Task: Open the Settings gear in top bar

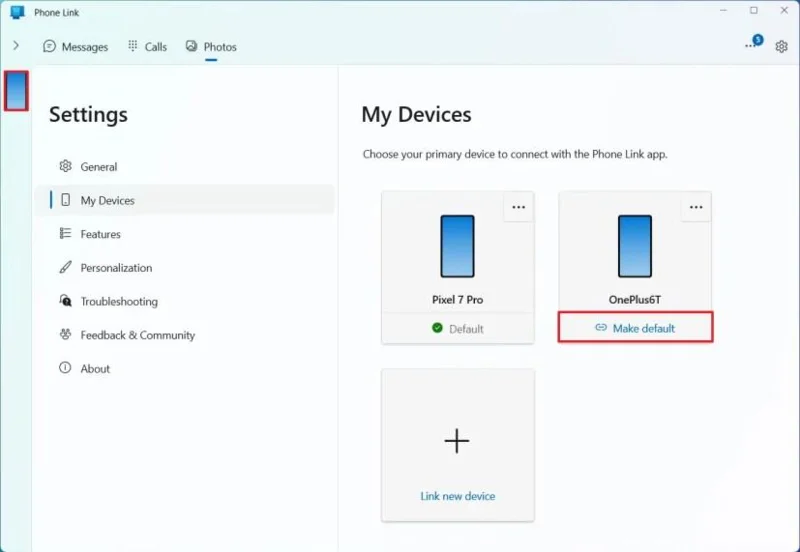Action: pyautogui.click(x=781, y=46)
